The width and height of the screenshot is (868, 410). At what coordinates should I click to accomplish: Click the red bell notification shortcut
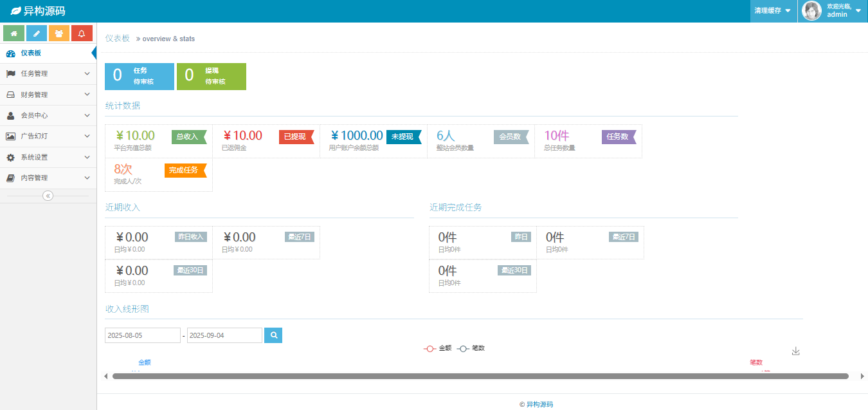point(81,33)
